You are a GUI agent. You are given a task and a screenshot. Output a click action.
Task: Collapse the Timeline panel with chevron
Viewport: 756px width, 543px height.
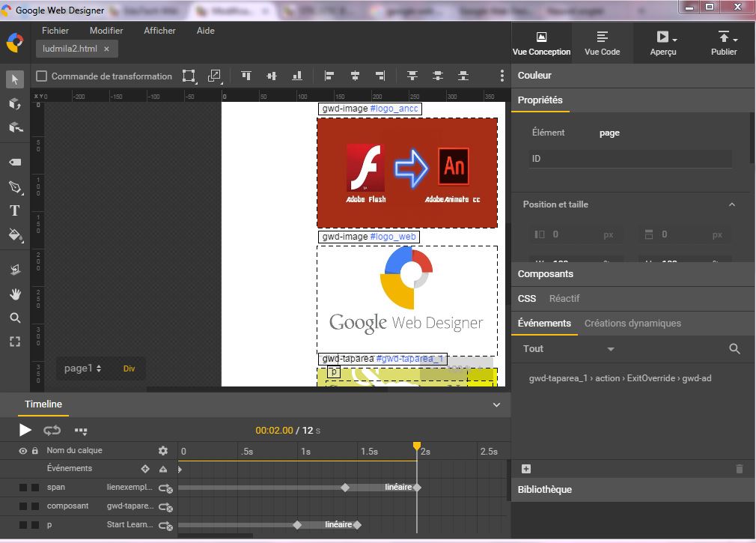pos(496,404)
